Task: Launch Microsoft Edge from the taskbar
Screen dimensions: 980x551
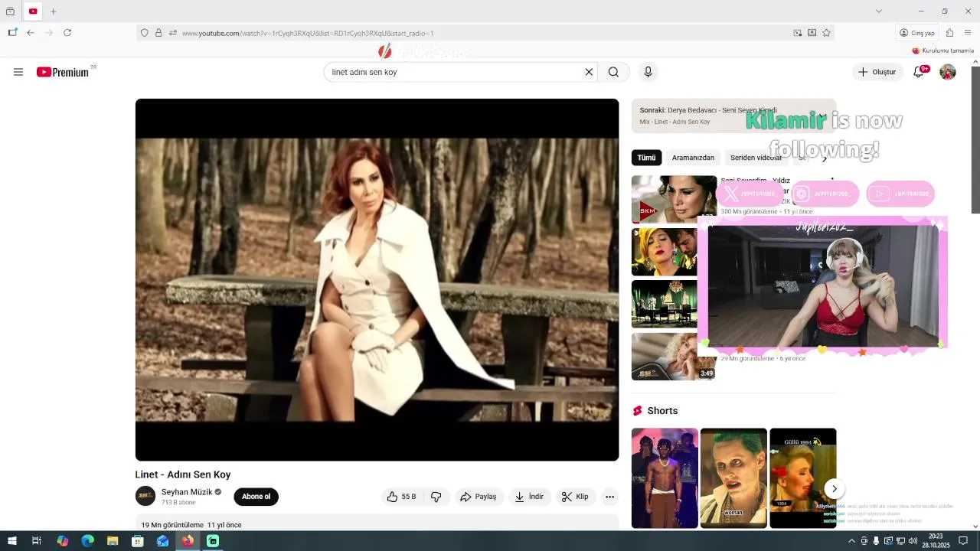Action: [87, 541]
